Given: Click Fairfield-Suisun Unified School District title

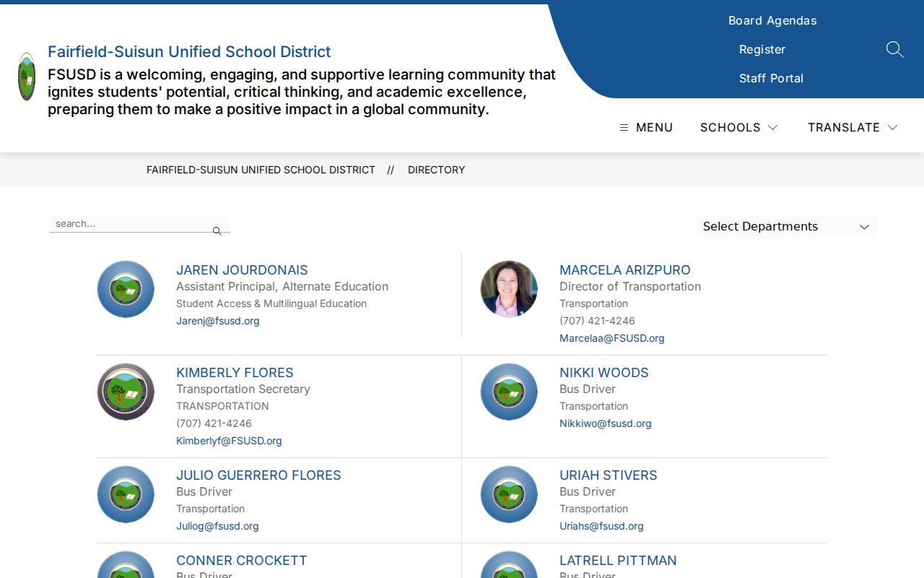Looking at the screenshot, I should pos(189,51).
